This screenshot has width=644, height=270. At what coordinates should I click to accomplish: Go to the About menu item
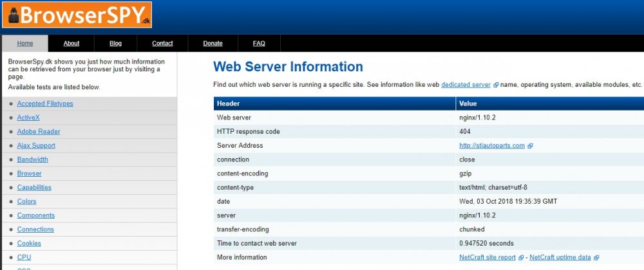tap(71, 44)
